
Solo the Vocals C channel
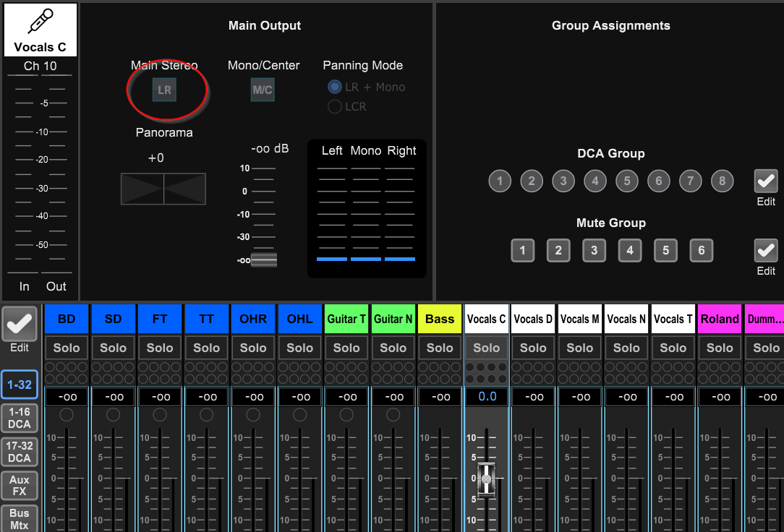487,348
